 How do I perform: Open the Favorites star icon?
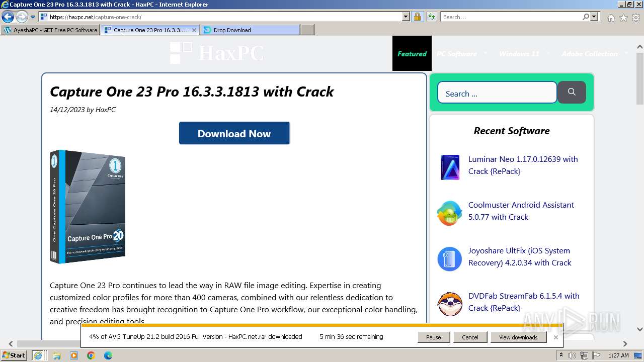[x=623, y=18]
